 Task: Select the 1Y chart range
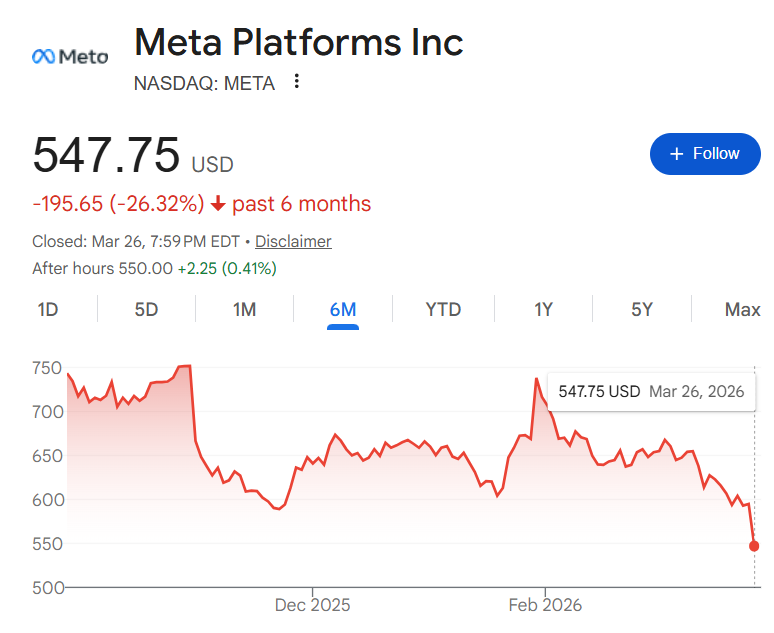(x=543, y=310)
